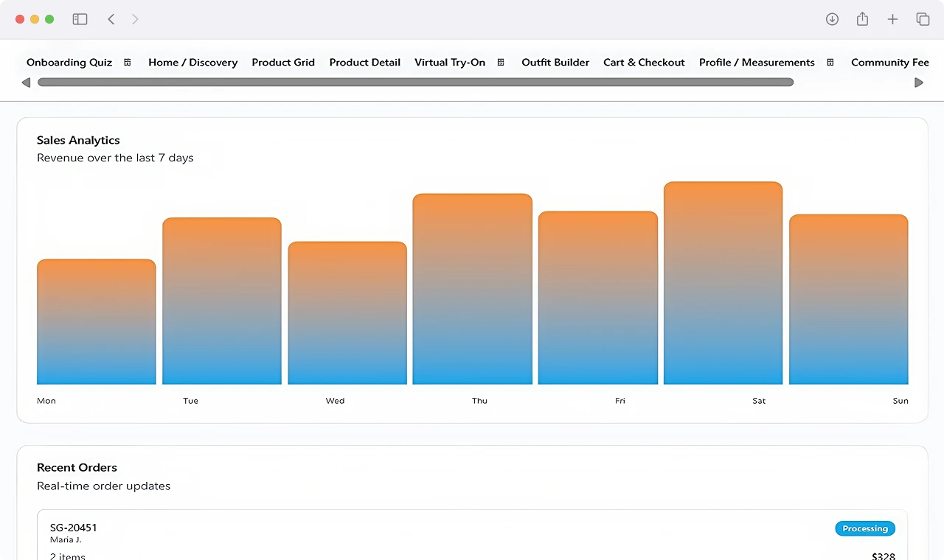
Task: Click the order total $328
Action: click(x=884, y=557)
